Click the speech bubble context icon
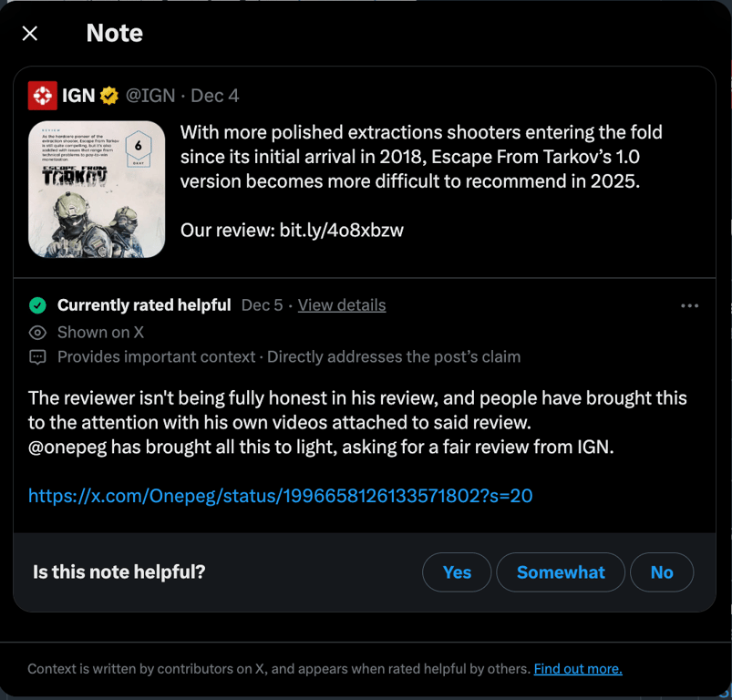732x700 pixels. click(37, 357)
